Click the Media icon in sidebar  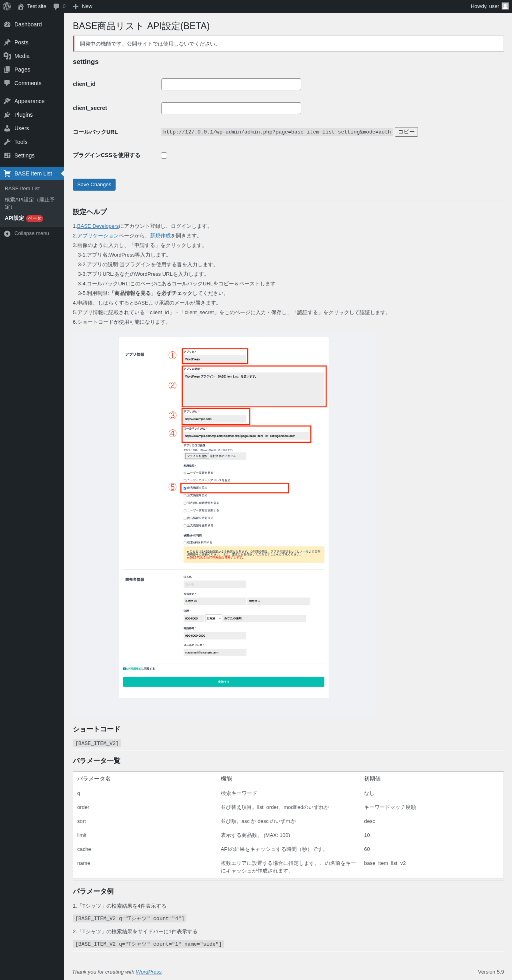7,56
